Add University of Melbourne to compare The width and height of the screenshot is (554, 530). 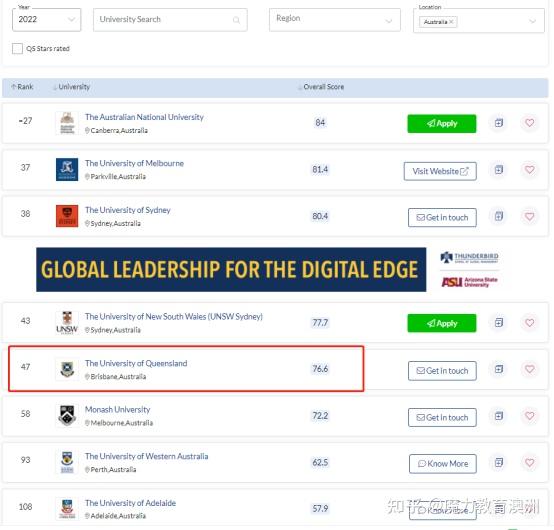click(x=499, y=170)
